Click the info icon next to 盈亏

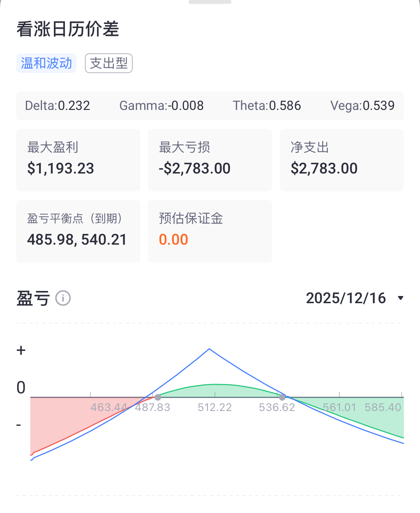coord(63,298)
